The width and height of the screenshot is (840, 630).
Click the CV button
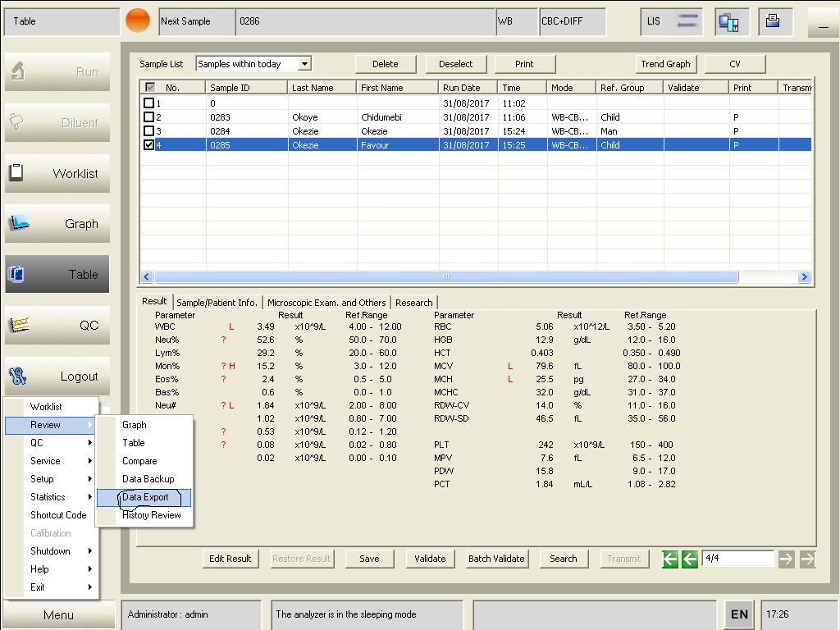[735, 64]
